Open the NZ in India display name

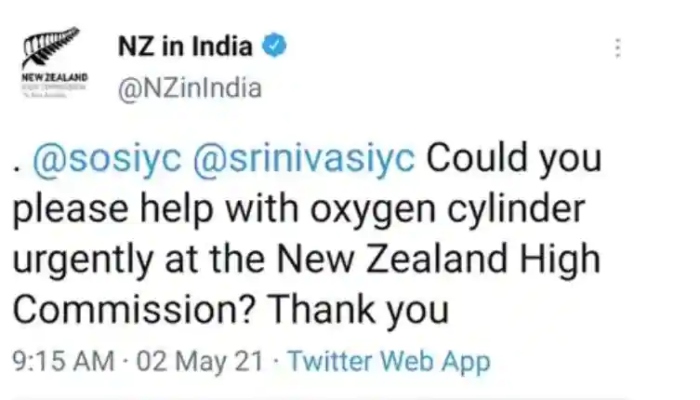pyautogui.click(x=185, y=46)
